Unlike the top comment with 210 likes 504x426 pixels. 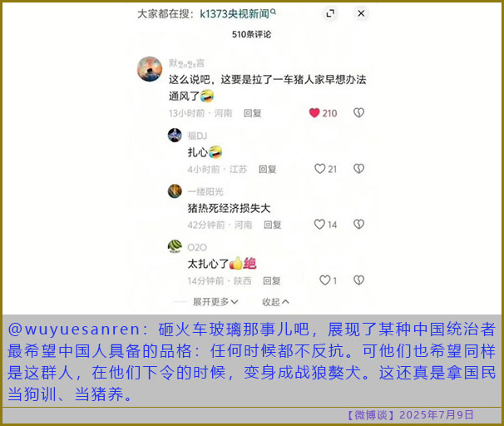click(314, 113)
